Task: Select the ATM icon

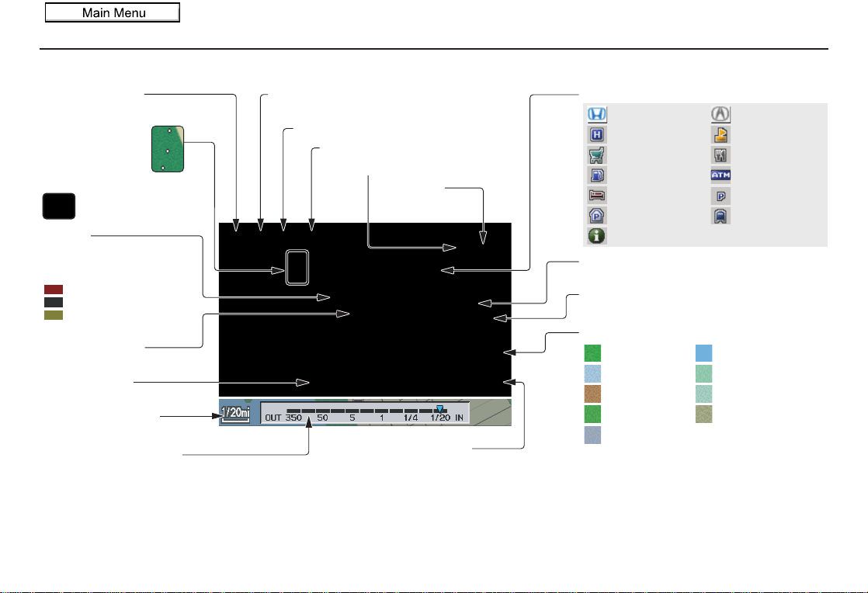Action: 720,175
